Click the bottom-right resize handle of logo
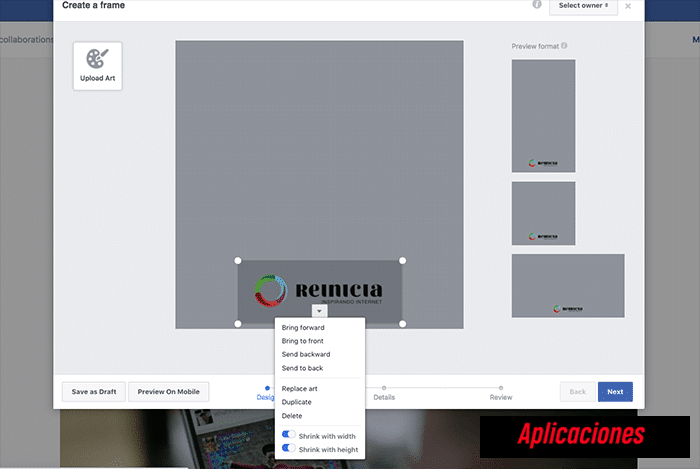The height and width of the screenshot is (469, 700). [402, 324]
